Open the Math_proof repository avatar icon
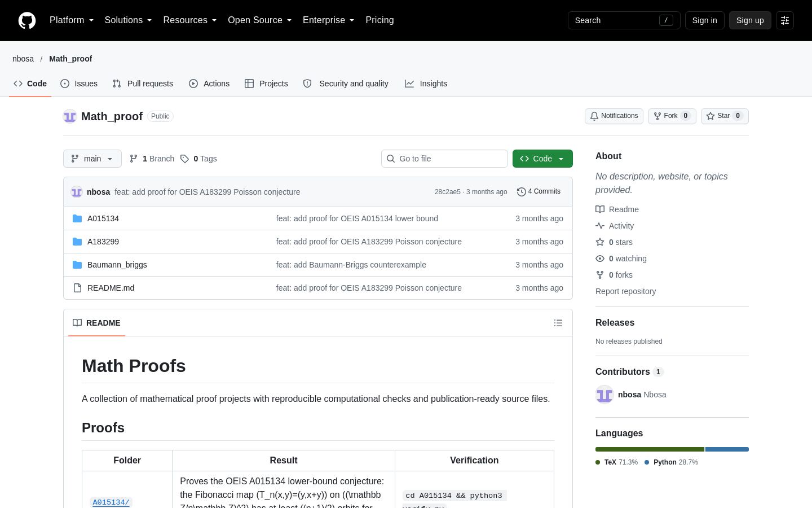This screenshot has width=812, height=508. tap(70, 116)
